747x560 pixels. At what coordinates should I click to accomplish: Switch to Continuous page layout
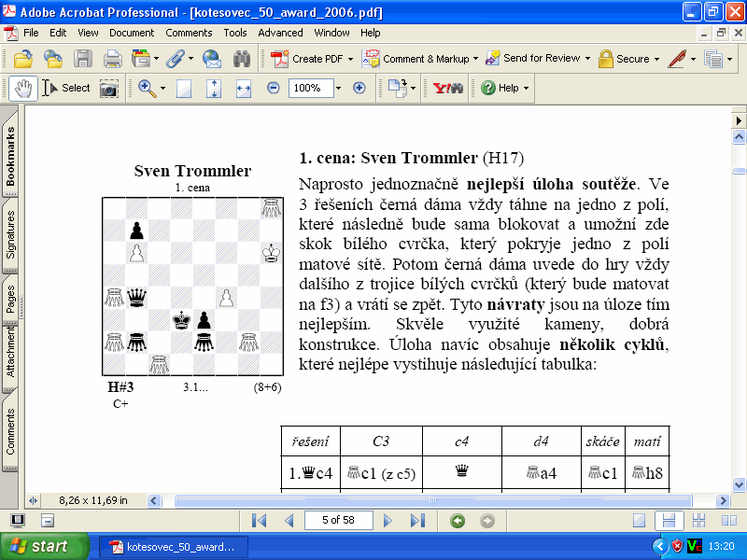pos(669,521)
